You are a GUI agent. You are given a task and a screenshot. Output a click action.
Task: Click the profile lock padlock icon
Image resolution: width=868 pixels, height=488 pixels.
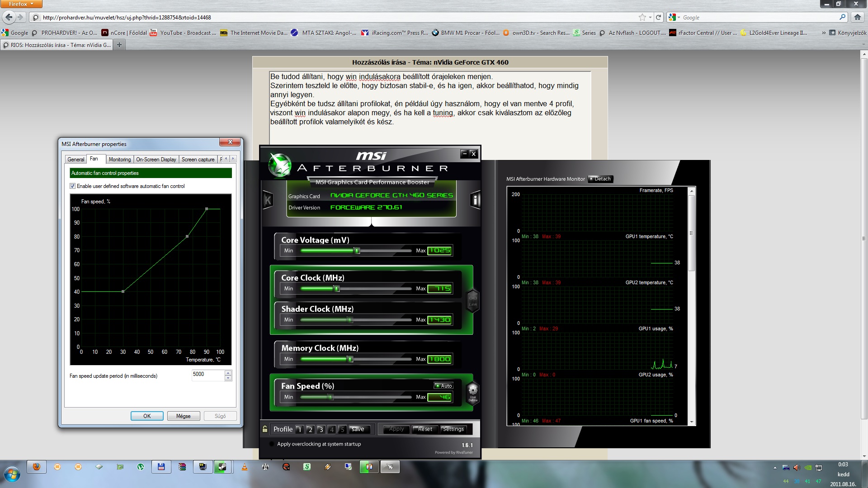[265, 429]
